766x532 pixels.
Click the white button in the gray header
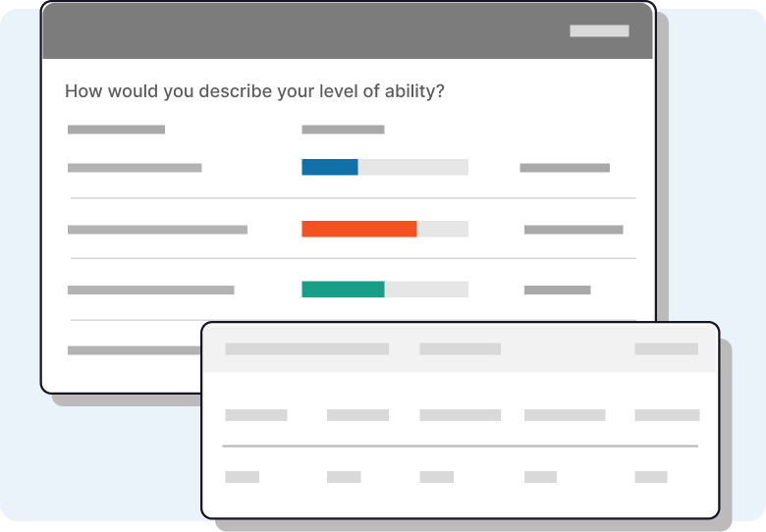click(599, 31)
